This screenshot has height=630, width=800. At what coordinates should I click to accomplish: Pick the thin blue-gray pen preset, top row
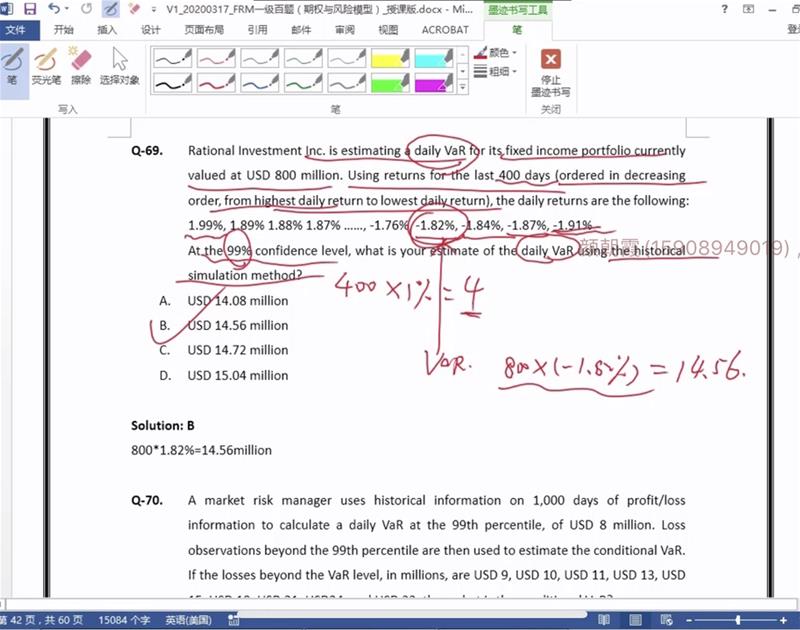tap(260, 58)
